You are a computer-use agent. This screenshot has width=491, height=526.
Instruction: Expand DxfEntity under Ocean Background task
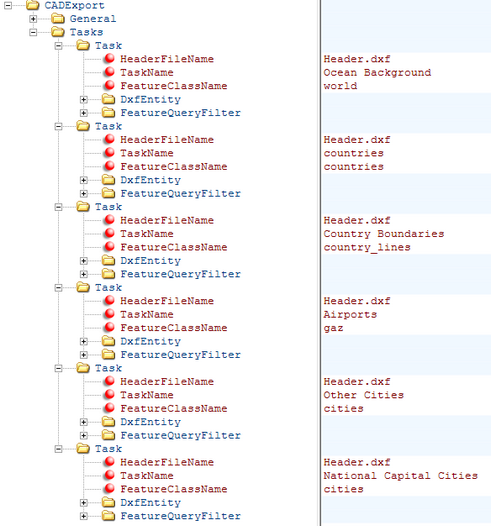click(x=84, y=100)
